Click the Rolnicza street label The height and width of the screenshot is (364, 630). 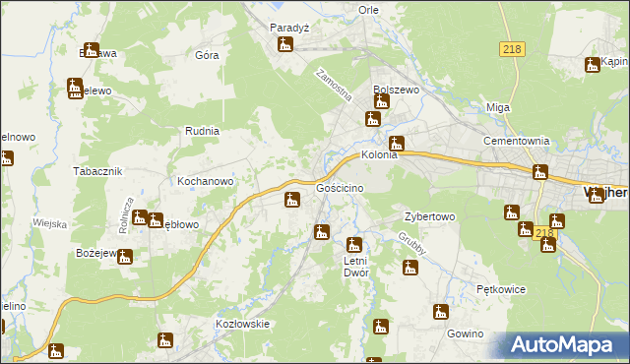(126, 215)
